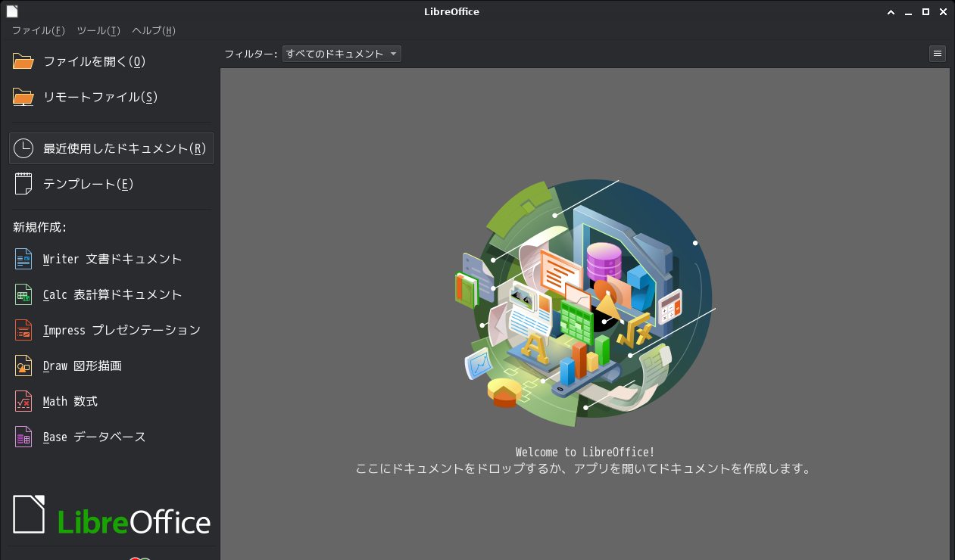
Task: Click the templates notepad icon
Action: 23,184
